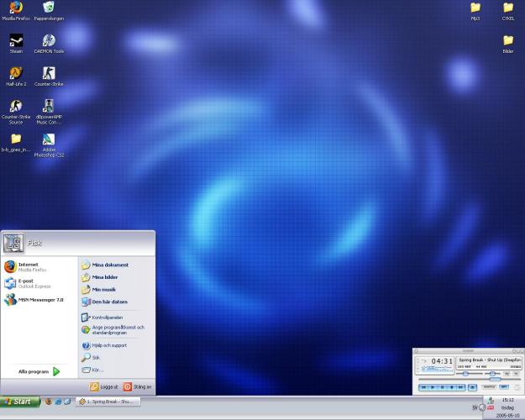525x420 pixels.
Task: Open the Mp3 folder on the desktop
Action: 475,8
